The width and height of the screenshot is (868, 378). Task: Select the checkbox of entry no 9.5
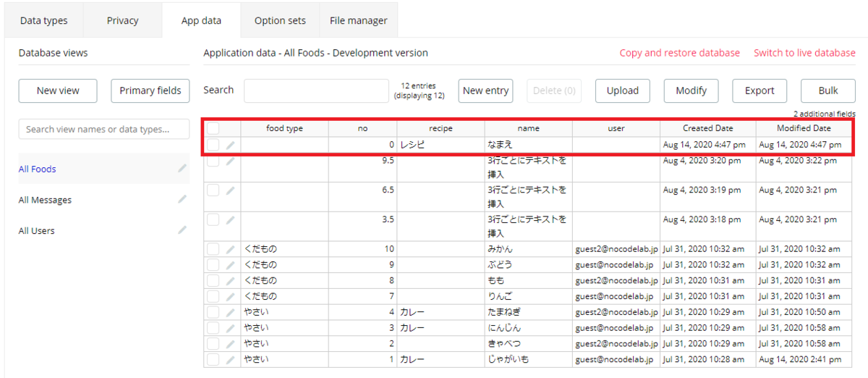click(x=213, y=161)
